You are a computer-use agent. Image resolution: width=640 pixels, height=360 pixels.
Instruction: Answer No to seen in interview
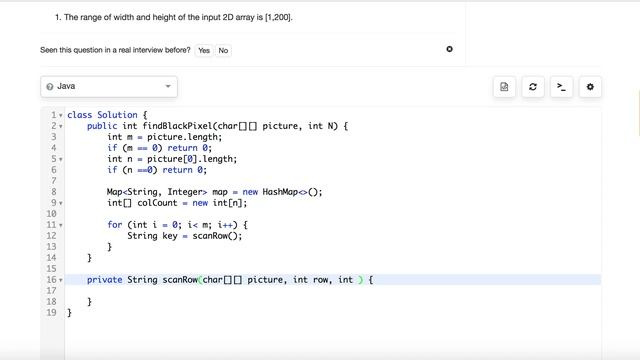(x=223, y=51)
